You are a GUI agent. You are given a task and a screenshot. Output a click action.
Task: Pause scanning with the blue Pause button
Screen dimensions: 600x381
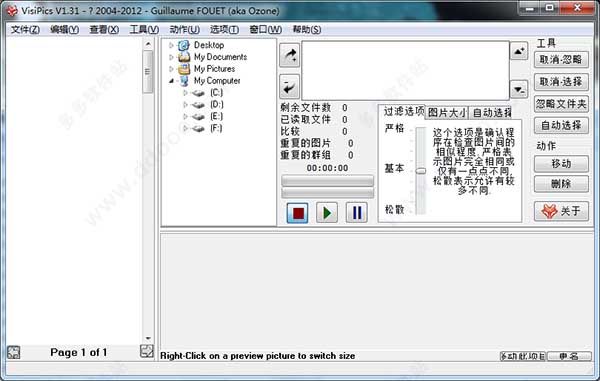tap(356, 212)
